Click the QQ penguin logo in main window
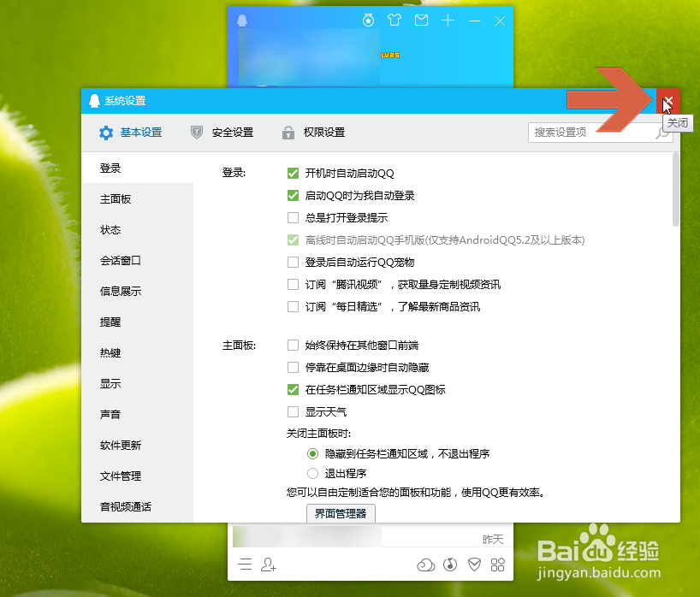 coord(242,21)
